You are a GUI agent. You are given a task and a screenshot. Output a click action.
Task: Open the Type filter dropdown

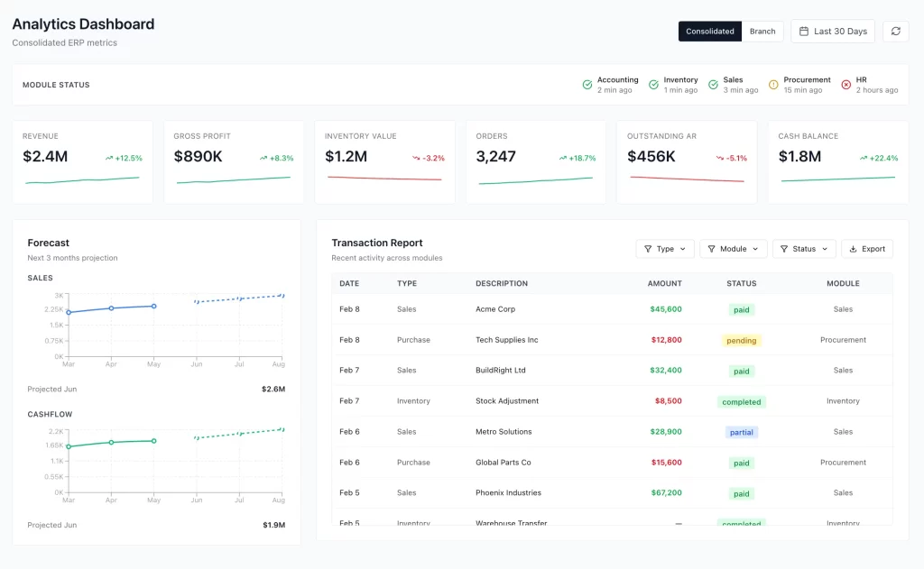[665, 248]
